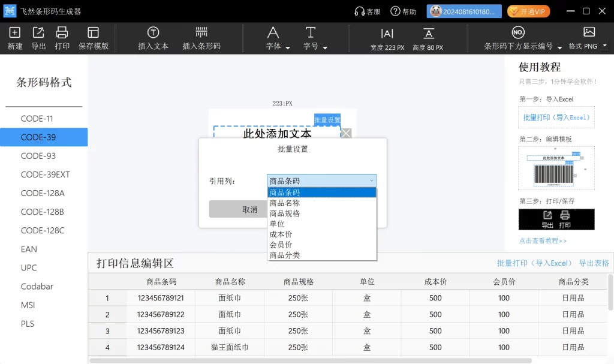Image resolution: width=614 pixels, height=364 pixels.
Task: Click the 猫王面纸巾 cell in row 4
Action: pos(230,348)
